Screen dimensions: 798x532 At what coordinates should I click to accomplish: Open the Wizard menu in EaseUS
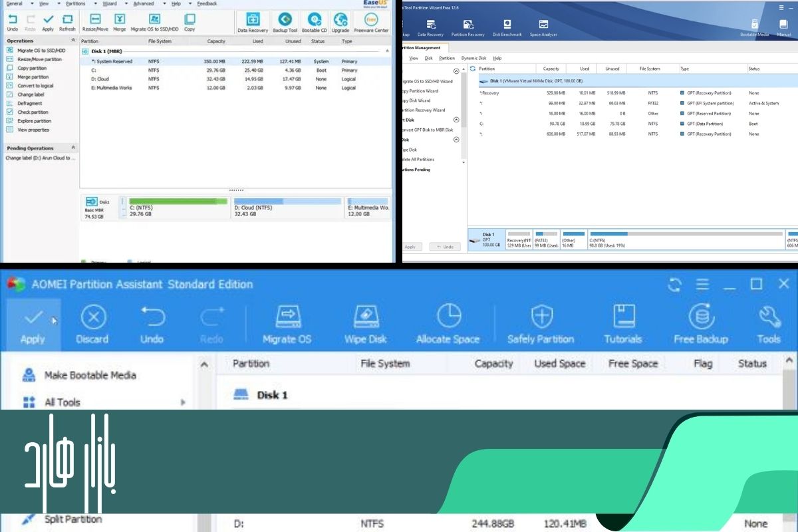(110, 3)
